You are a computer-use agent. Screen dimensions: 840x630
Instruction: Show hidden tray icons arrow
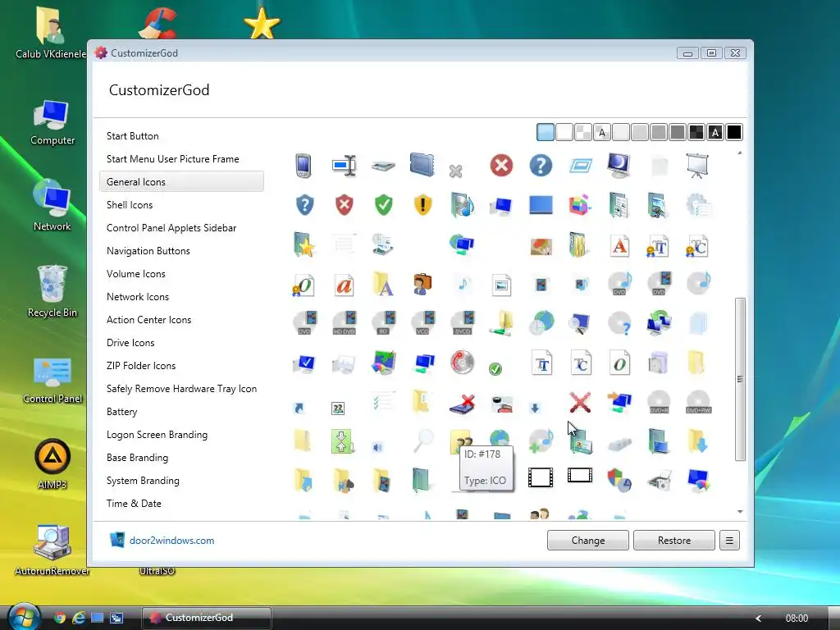coord(758,619)
